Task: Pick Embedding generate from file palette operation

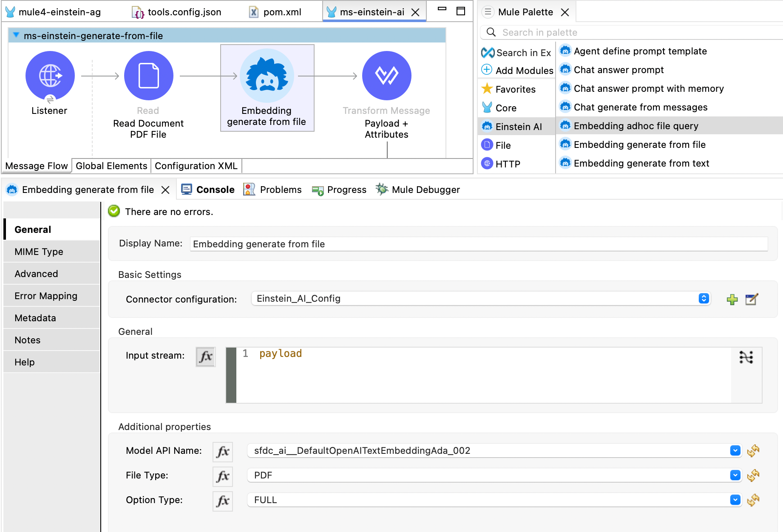Action: pos(633,144)
